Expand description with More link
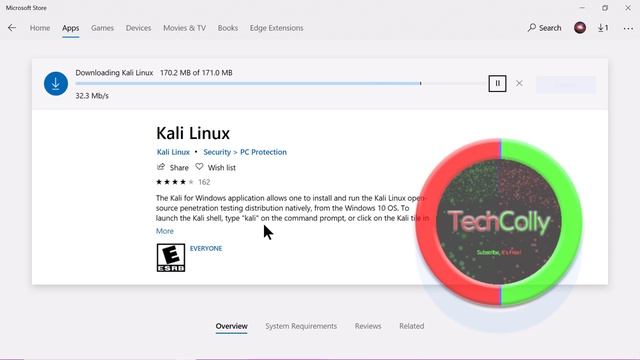Viewport: 640px width, 360px height. pyautogui.click(x=164, y=231)
